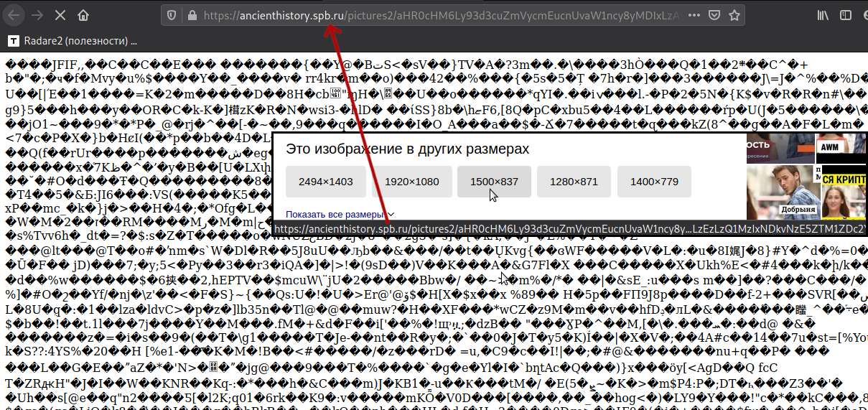Expand Показать все размеры link
This screenshot has height=410, width=868.
pos(340,214)
